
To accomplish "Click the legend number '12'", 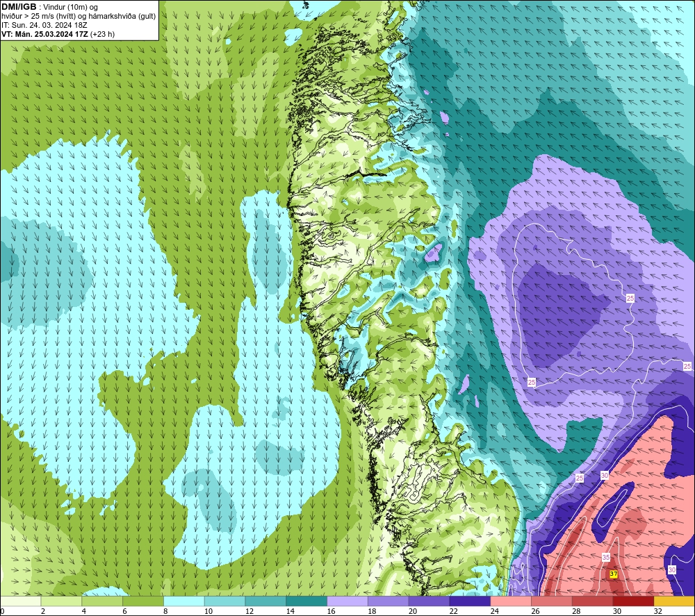I will click(250, 611).
